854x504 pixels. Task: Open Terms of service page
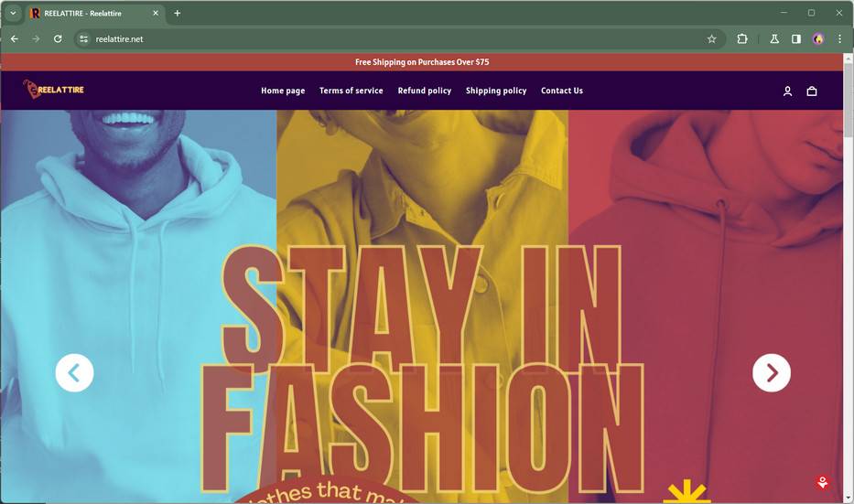[x=351, y=91]
